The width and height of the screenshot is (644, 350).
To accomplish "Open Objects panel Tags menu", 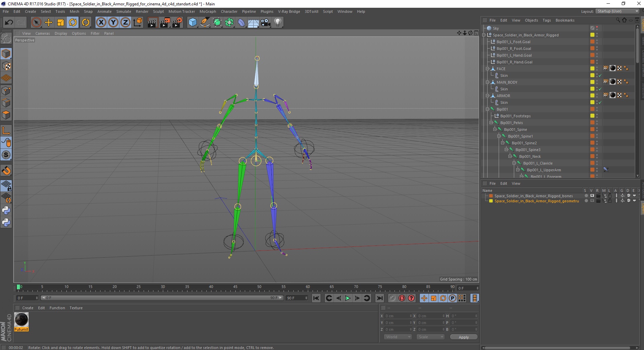I will 547,20.
